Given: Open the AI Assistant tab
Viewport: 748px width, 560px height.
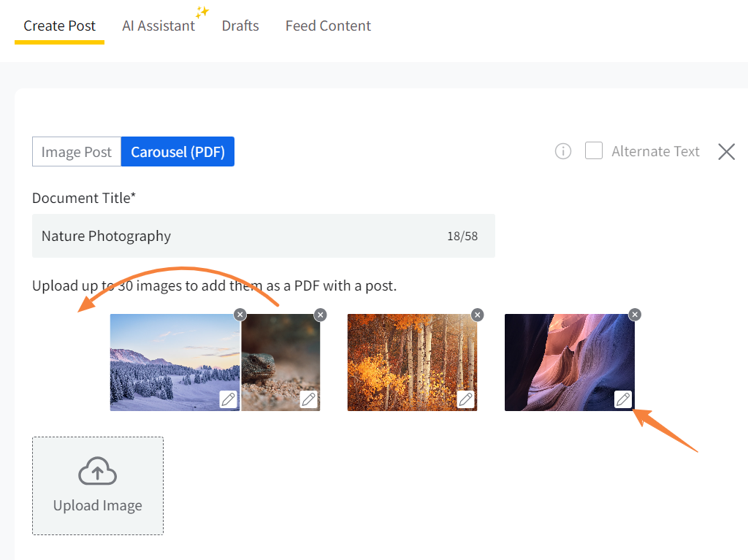Looking at the screenshot, I should tap(159, 26).
